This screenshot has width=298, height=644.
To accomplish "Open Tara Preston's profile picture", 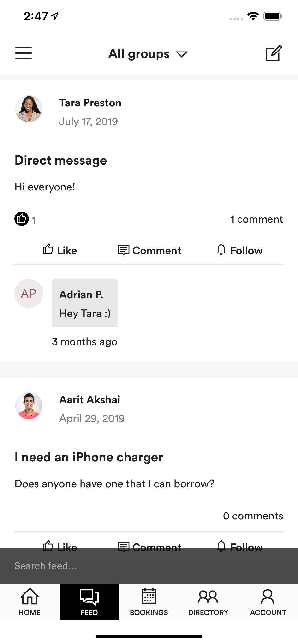I will coord(29,109).
